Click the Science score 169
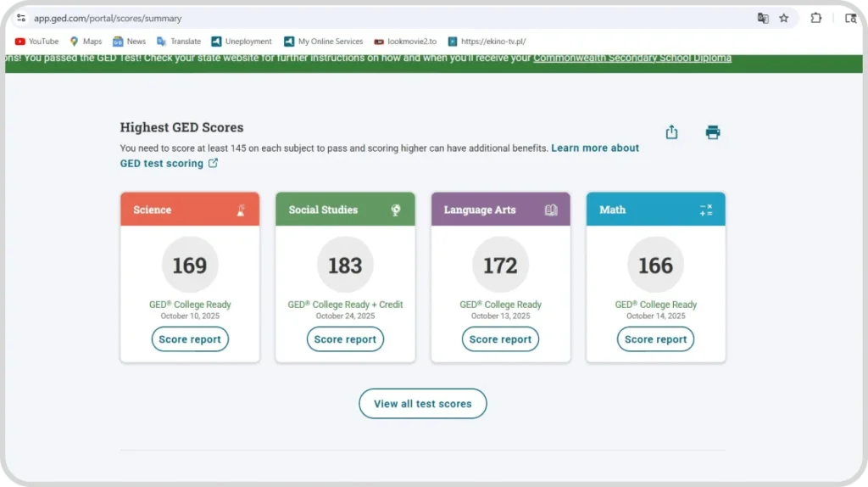 pyautogui.click(x=190, y=266)
